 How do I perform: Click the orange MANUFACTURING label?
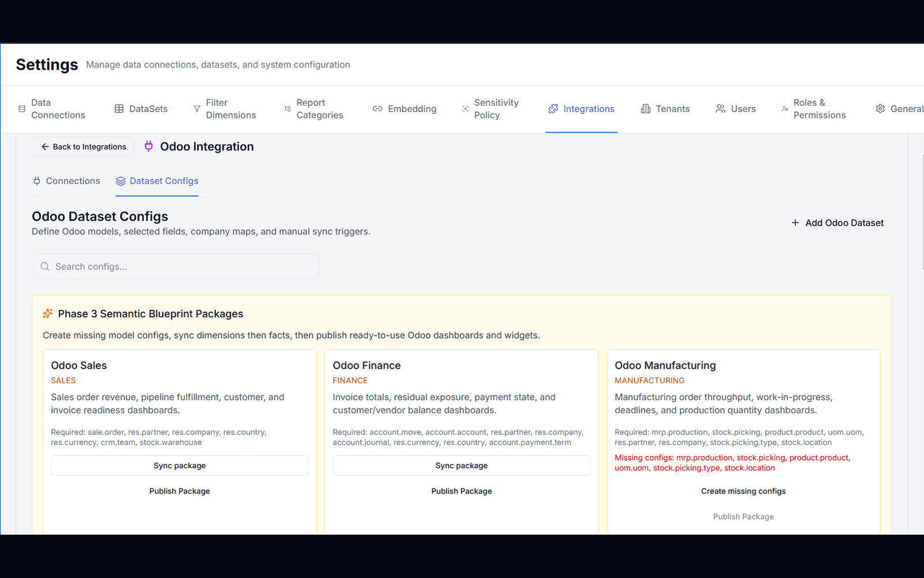coord(650,380)
